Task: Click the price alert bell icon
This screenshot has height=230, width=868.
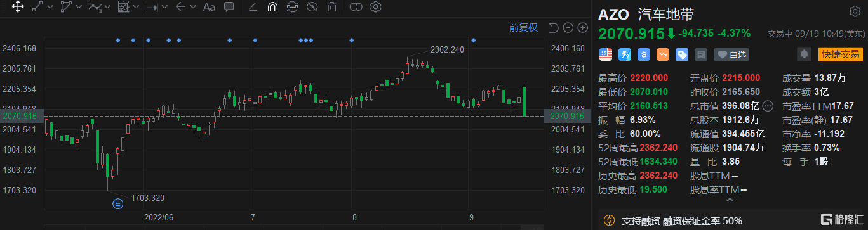Action: [x=805, y=54]
